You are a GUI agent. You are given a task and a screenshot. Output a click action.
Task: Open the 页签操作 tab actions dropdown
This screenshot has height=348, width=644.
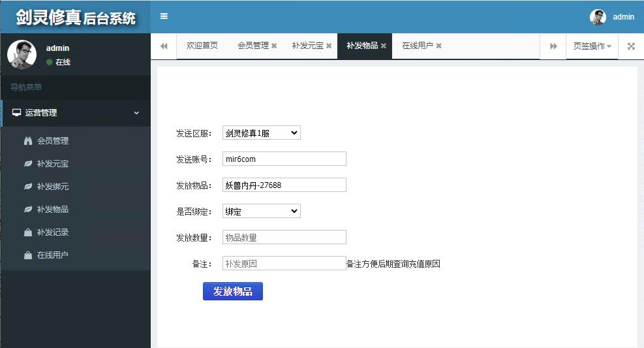(x=592, y=46)
